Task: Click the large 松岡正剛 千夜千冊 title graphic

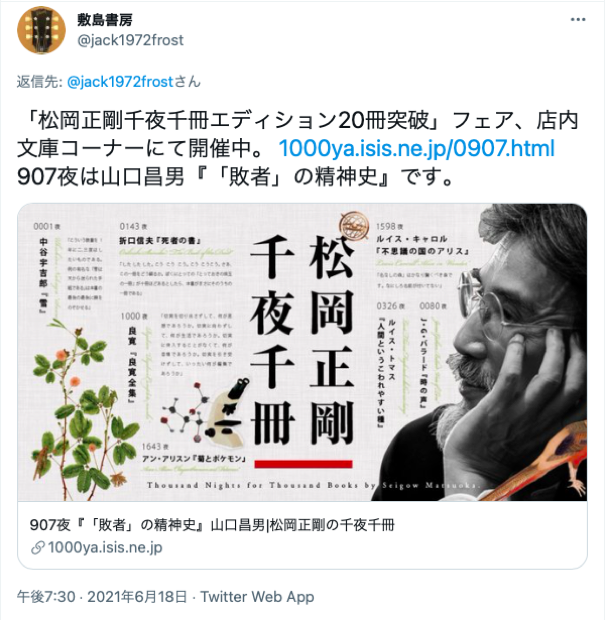Action: tap(303, 340)
